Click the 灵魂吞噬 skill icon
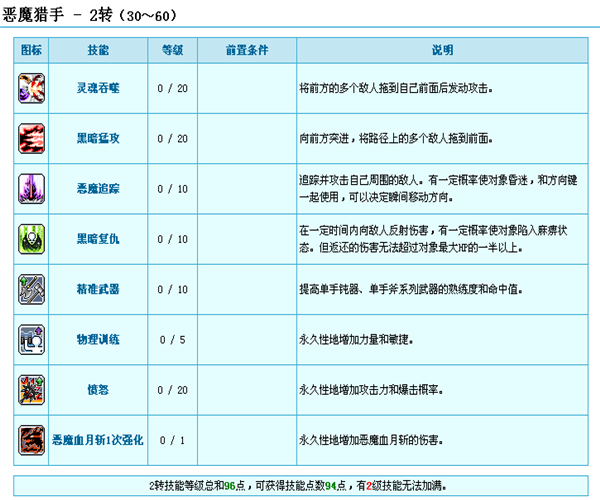The image size is (600, 500). point(31,88)
